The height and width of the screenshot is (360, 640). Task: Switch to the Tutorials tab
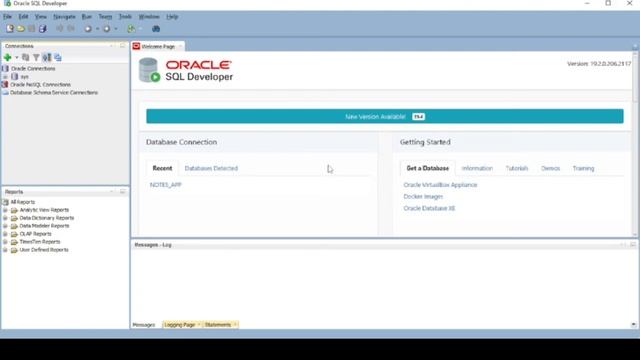tap(517, 168)
